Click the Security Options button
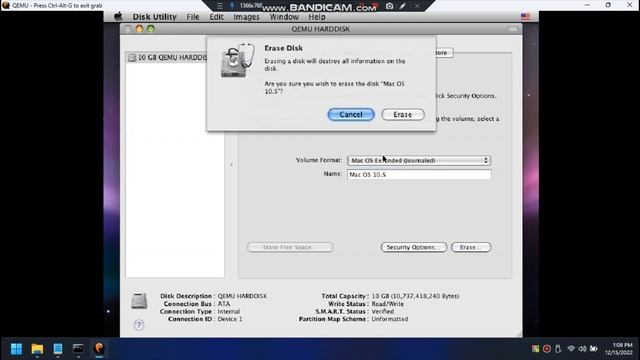 tap(413, 247)
